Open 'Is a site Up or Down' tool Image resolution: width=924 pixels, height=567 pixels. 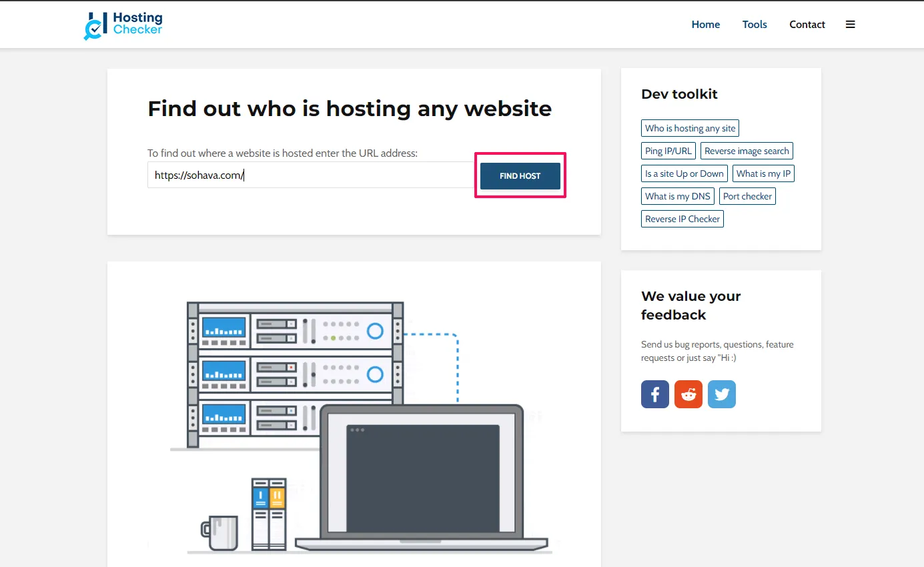[684, 173]
